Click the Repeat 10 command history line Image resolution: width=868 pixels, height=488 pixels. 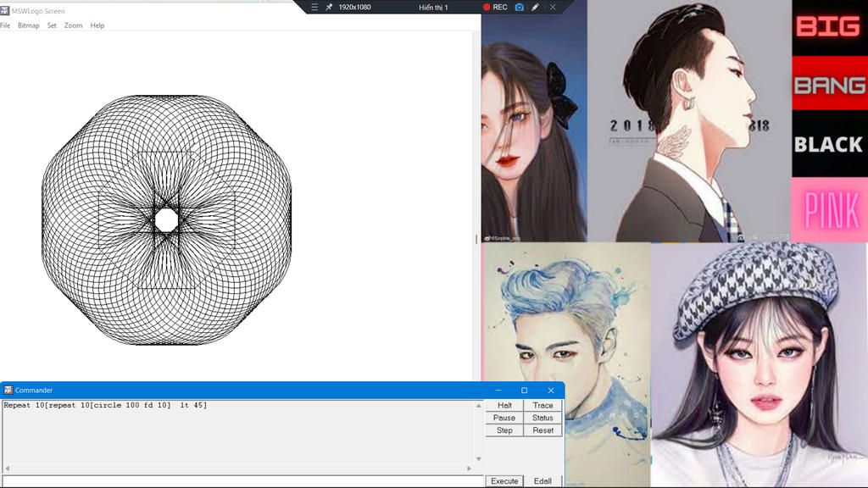105,405
